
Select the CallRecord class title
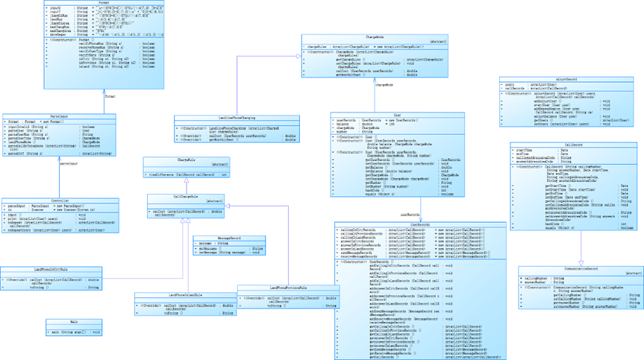pyautogui.click(x=573, y=145)
